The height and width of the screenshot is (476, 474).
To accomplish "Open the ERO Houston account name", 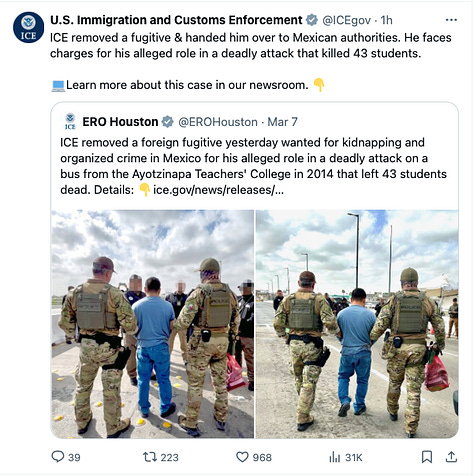I will click(120, 122).
